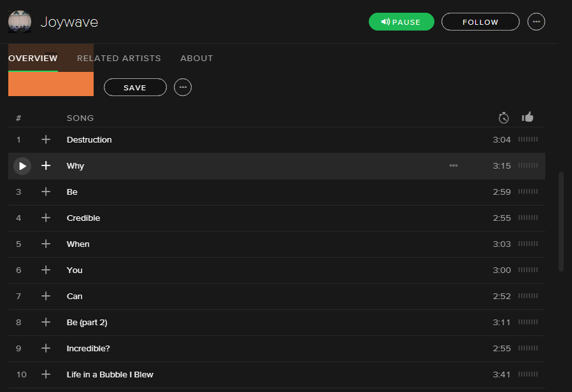Screen dimensions: 572x392
Task: Click the vertical scrollbar thumb
Action: coord(561,221)
